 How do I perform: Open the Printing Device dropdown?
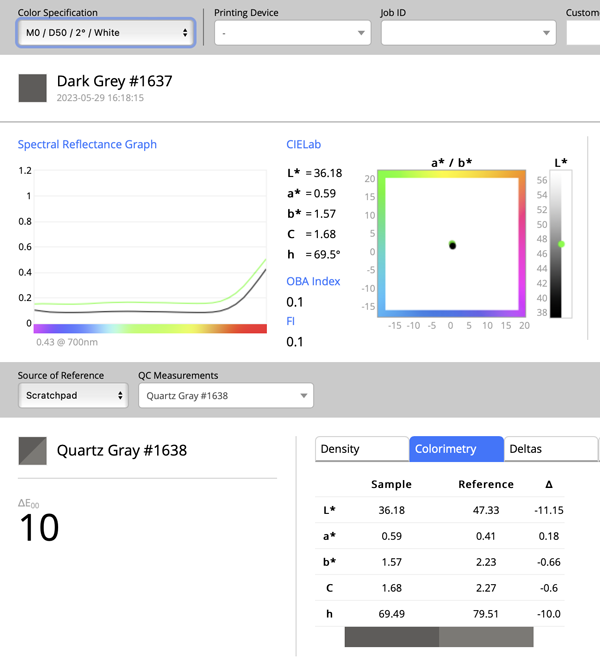click(292, 33)
